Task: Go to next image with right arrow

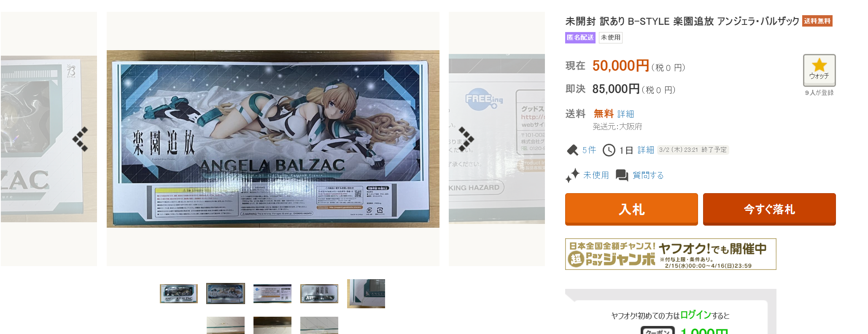Action: [x=466, y=139]
